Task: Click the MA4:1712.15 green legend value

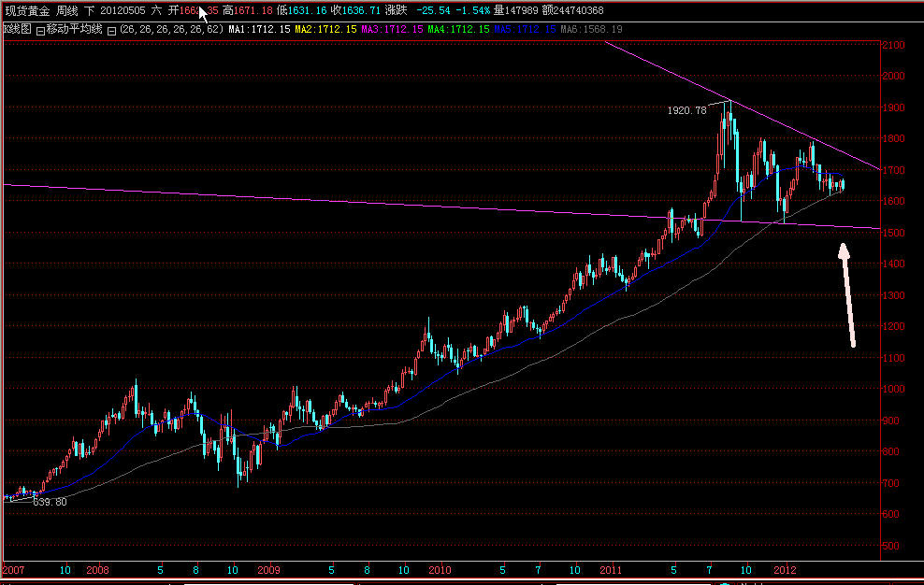Action: click(459, 30)
